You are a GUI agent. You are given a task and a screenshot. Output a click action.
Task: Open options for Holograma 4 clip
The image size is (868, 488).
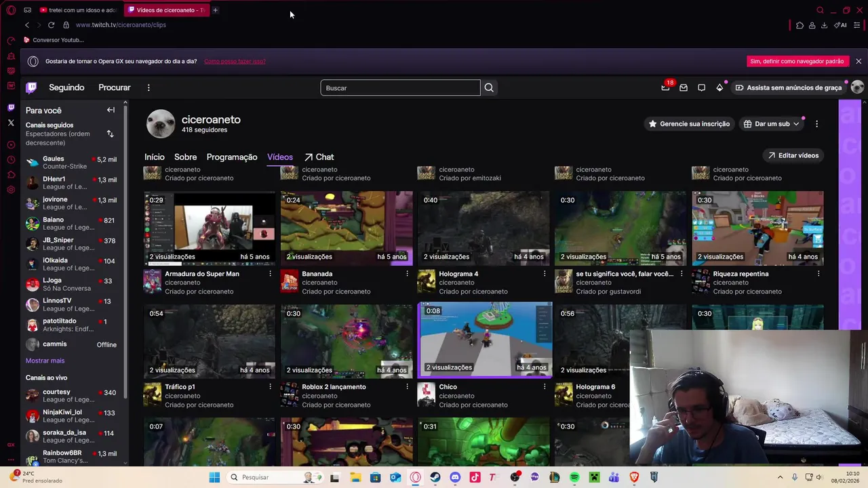(x=544, y=274)
